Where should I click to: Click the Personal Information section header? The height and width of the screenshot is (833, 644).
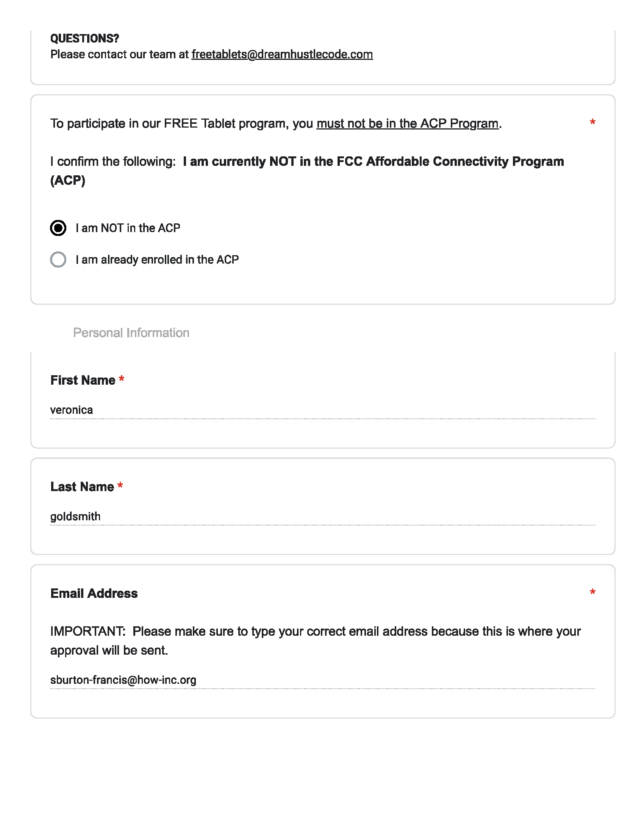click(x=131, y=332)
